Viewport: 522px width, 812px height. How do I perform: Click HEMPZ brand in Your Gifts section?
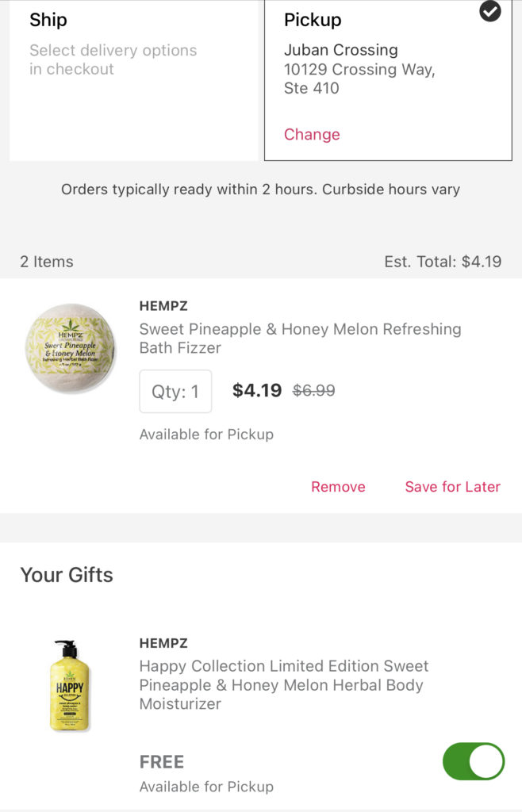[163, 643]
